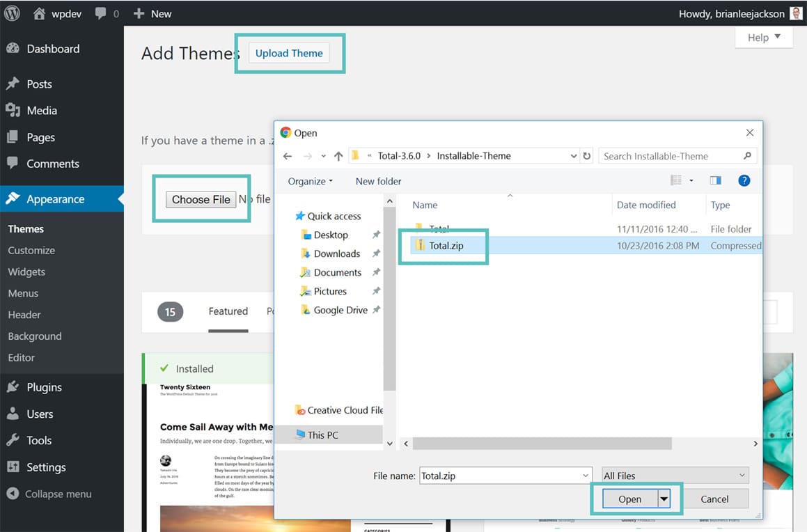Select the Media icon in the admin sidebar

[14, 110]
